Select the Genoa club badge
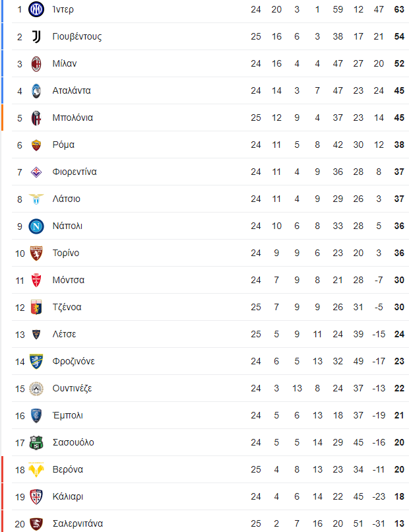This screenshot has height=532, width=409. [x=36, y=308]
